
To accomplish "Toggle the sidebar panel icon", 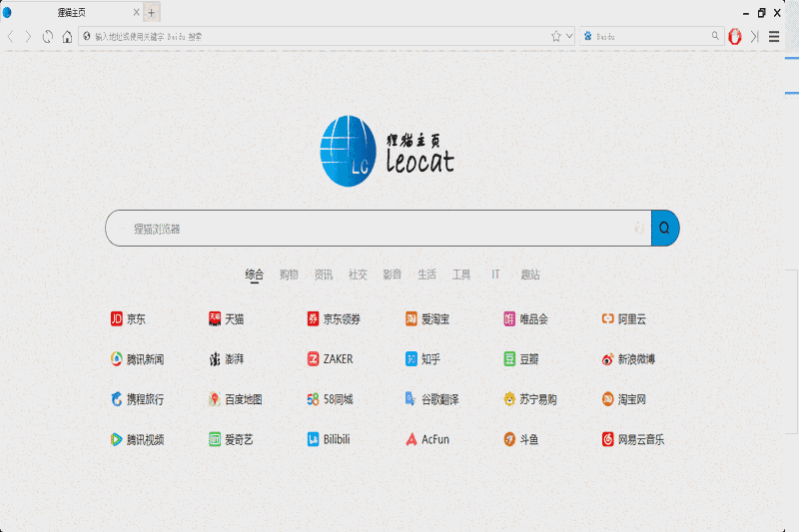I will 755,37.
